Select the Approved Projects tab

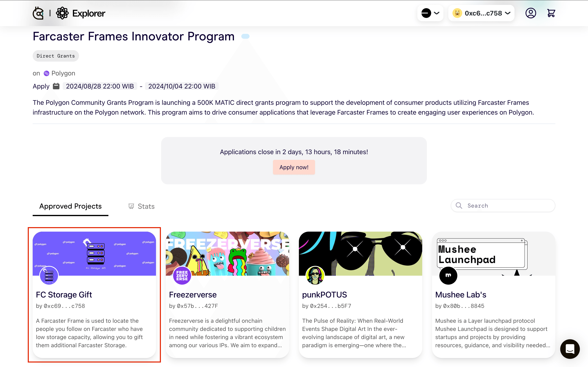(70, 206)
